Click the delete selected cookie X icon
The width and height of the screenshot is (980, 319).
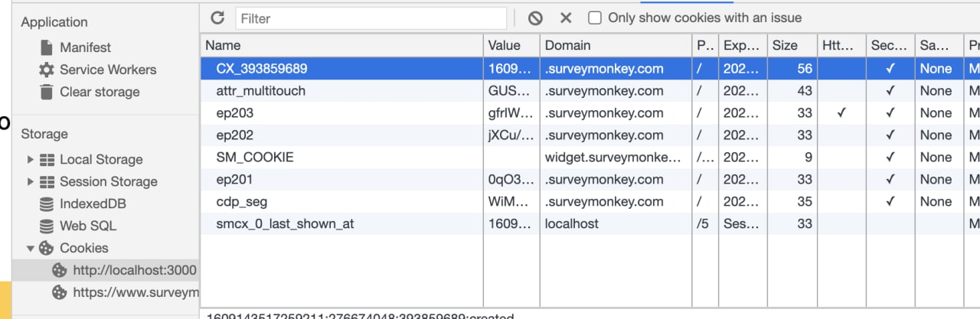tap(566, 18)
